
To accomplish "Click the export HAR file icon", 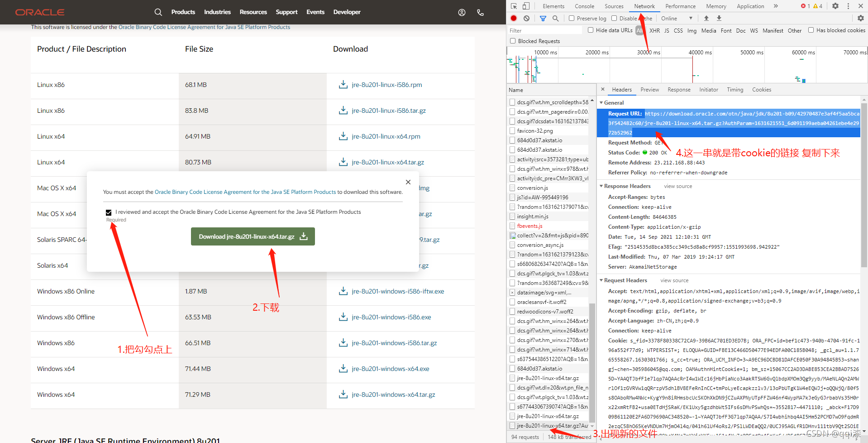I will [x=719, y=18].
